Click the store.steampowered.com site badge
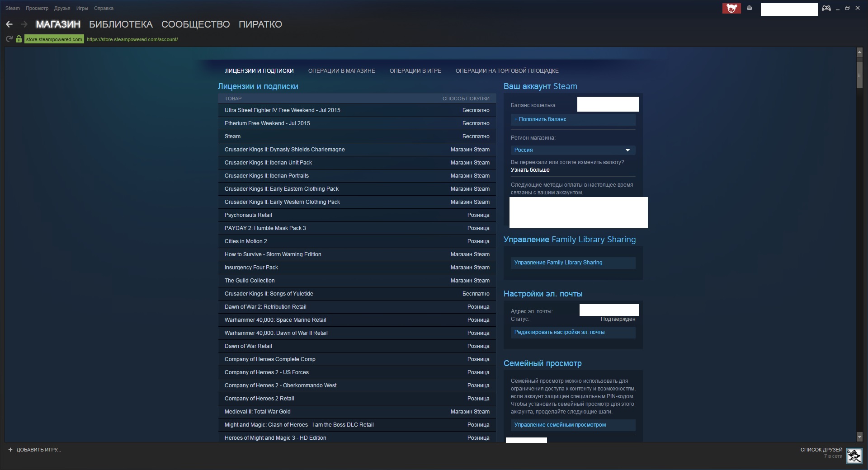 54,39
